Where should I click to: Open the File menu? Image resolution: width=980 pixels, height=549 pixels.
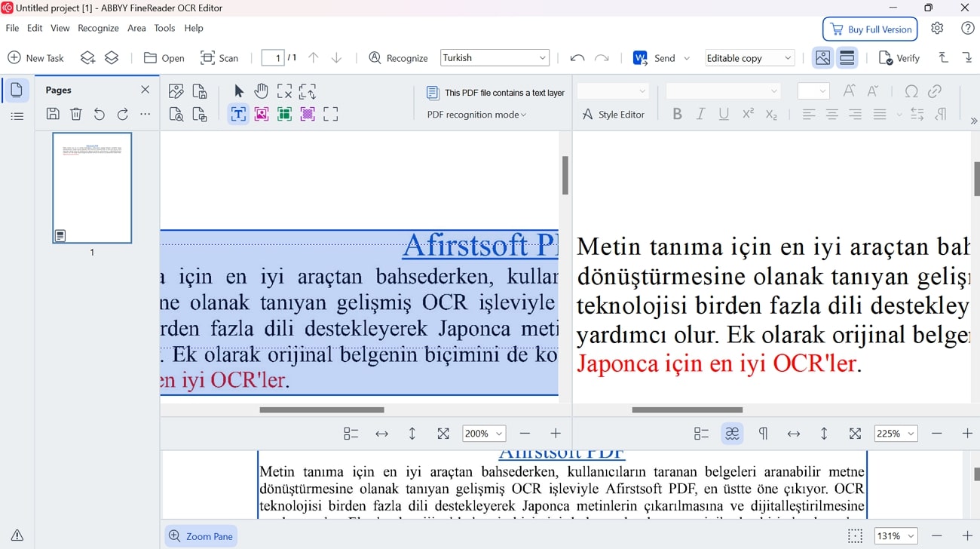(12, 28)
